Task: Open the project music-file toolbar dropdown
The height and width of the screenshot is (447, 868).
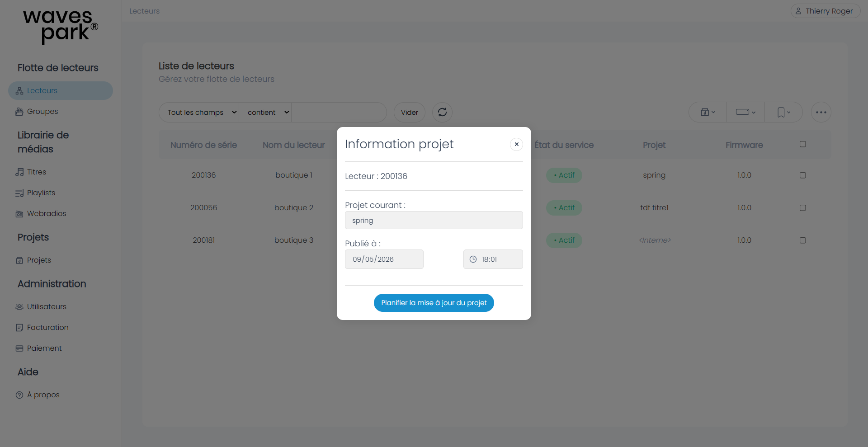Action: [708, 112]
